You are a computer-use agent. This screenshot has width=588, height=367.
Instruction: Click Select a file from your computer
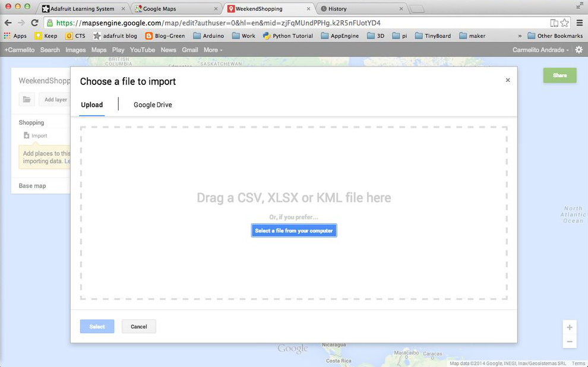point(294,230)
